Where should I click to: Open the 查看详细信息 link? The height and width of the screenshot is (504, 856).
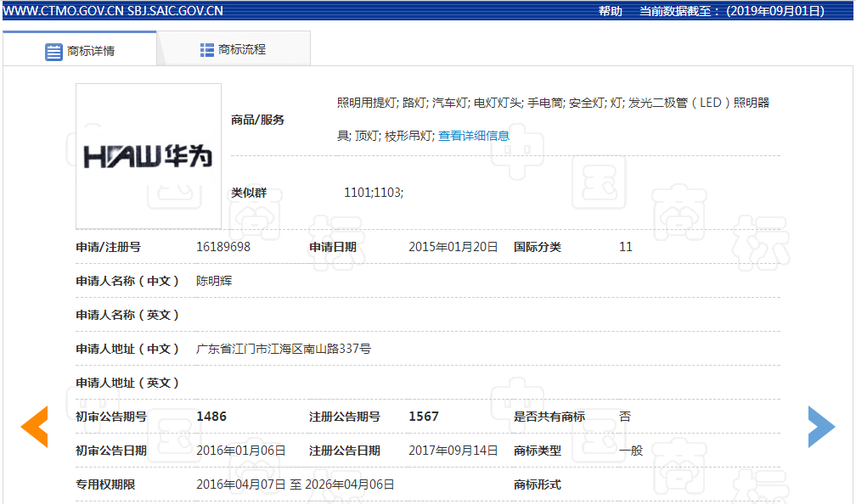coord(473,136)
